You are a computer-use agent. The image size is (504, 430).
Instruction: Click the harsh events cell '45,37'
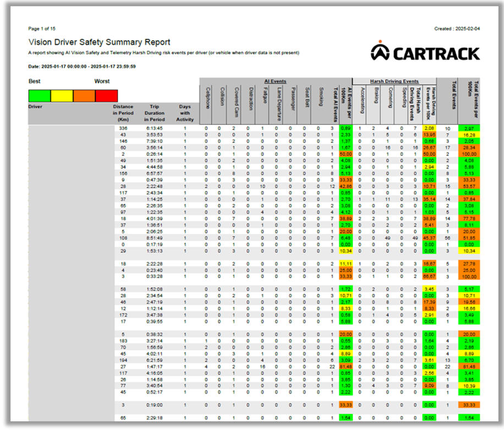429,238
